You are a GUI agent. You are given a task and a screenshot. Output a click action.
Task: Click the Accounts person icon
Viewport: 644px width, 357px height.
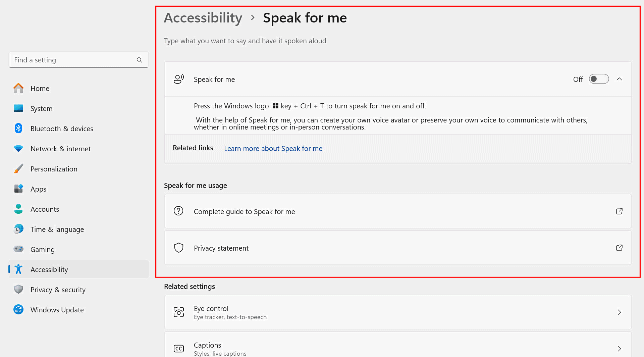coord(18,209)
